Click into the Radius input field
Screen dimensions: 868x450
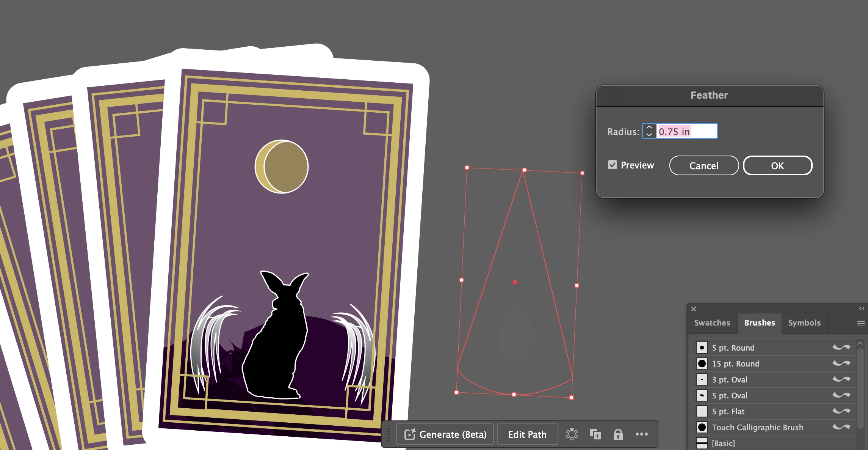[x=686, y=132]
